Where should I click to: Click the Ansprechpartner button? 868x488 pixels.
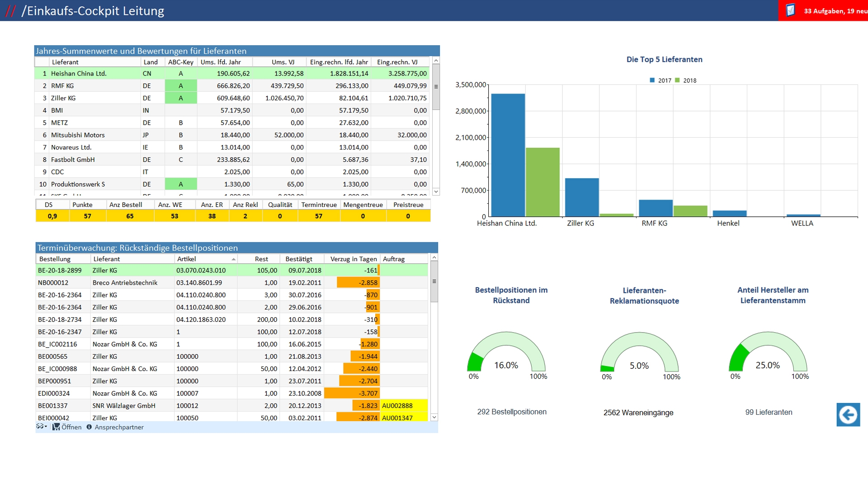click(x=119, y=427)
